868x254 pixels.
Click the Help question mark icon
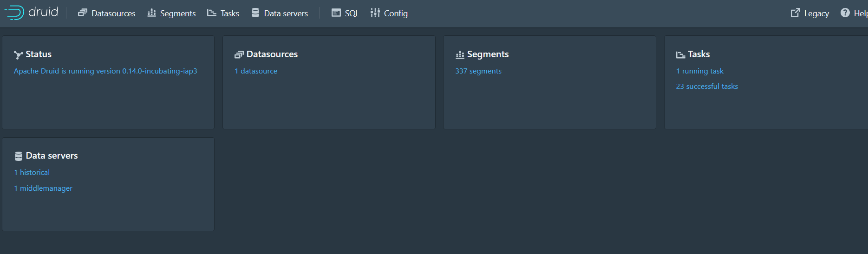tap(845, 13)
